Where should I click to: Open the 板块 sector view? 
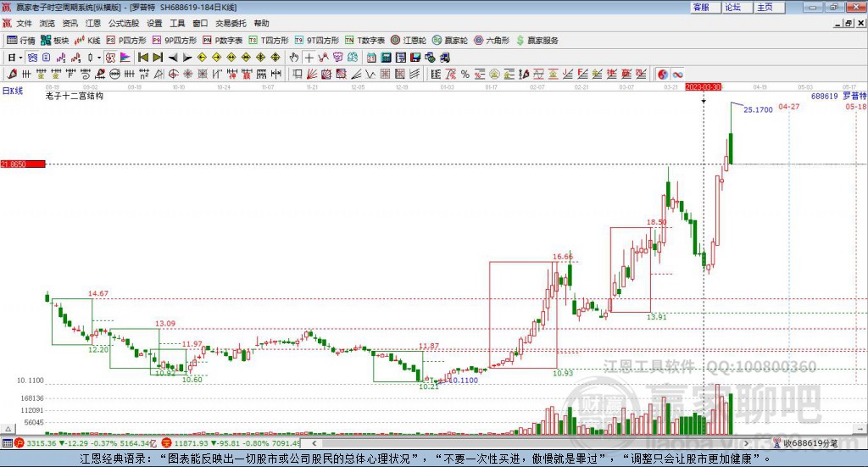point(55,41)
